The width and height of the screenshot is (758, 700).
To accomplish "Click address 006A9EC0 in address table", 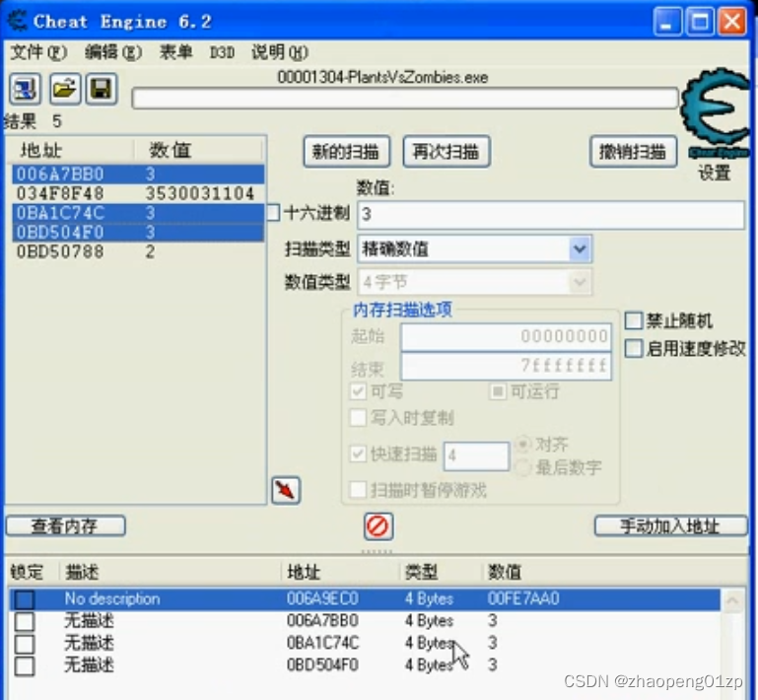I will point(322,599).
